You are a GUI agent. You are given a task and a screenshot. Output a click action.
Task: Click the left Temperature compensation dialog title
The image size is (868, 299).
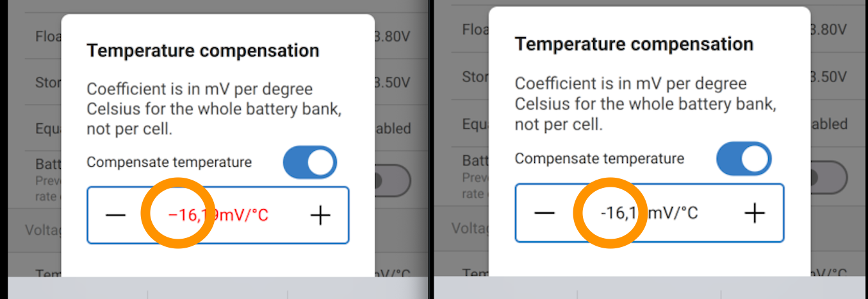[x=202, y=51]
